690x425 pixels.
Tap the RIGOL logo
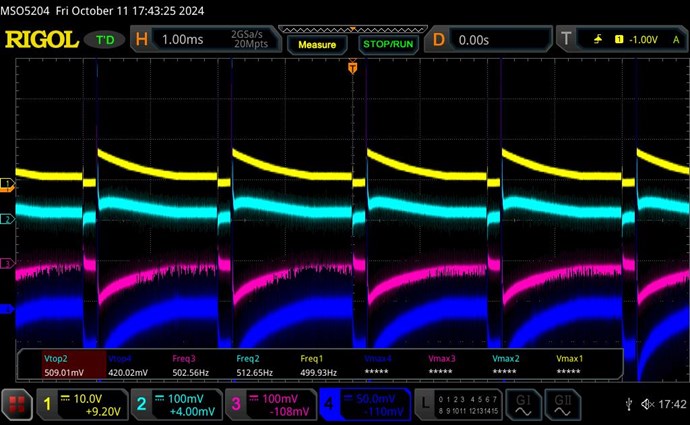[x=41, y=40]
